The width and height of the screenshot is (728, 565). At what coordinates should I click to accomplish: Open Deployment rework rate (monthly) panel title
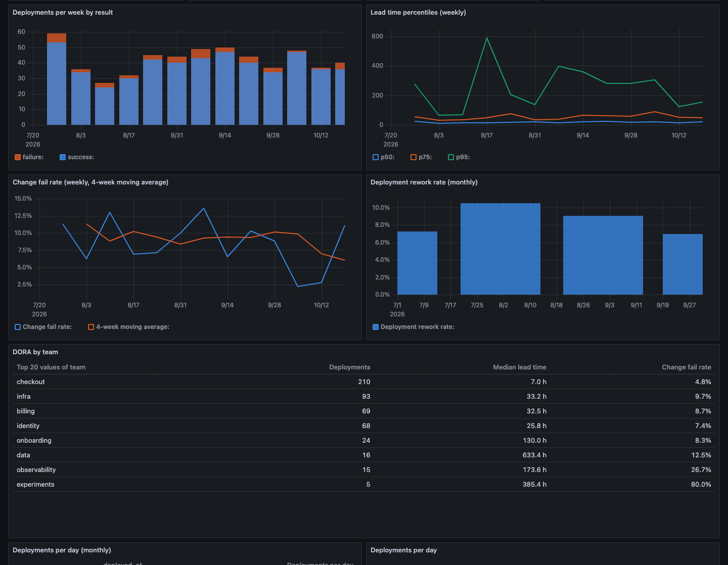click(424, 182)
